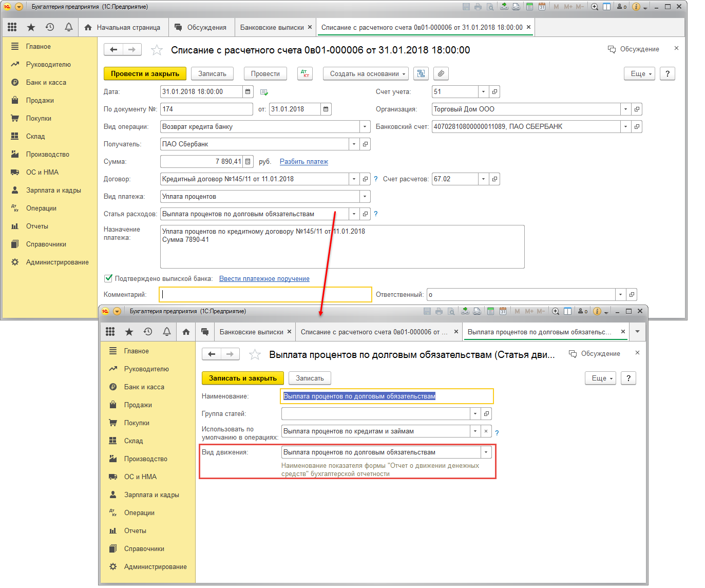Switch to Обсуждения tab in top window
The image size is (705, 588).
(x=201, y=27)
